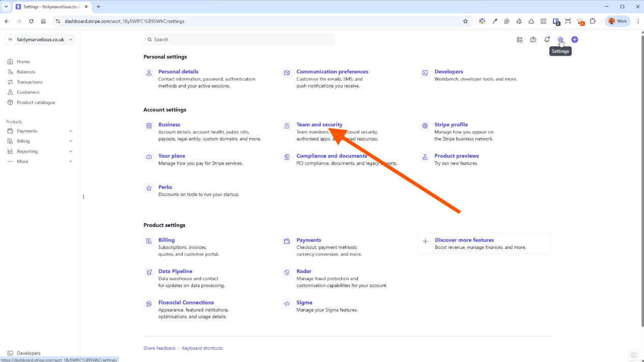Open the help question mark icon

coord(533,40)
